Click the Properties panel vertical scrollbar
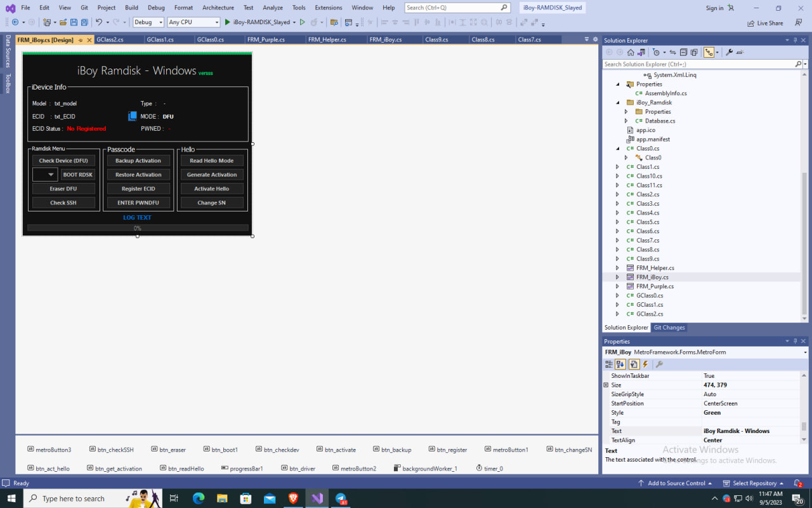Viewport: 812px width, 508px height. click(804, 408)
